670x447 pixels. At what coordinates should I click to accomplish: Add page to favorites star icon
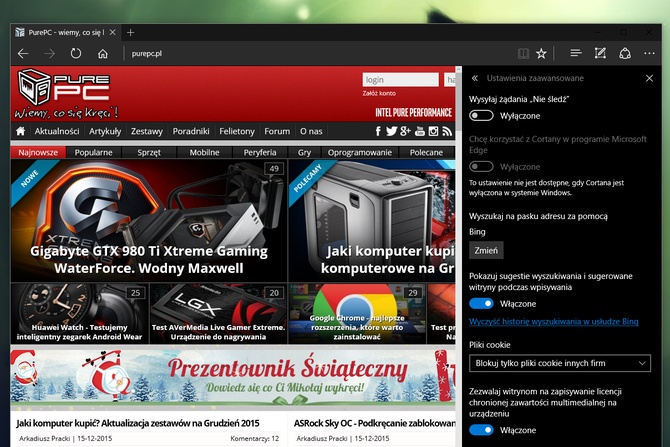(541, 53)
